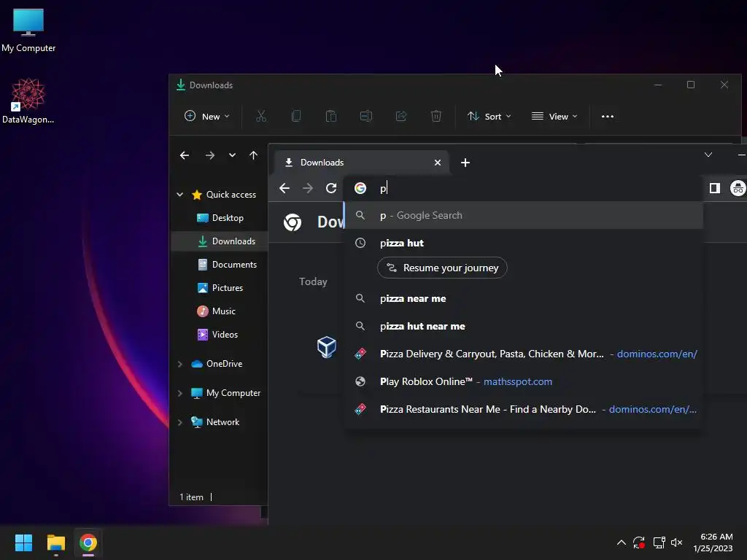This screenshot has height=560, width=747.
Task: Choose the 'pizza near me' suggestion
Action: pos(523,298)
